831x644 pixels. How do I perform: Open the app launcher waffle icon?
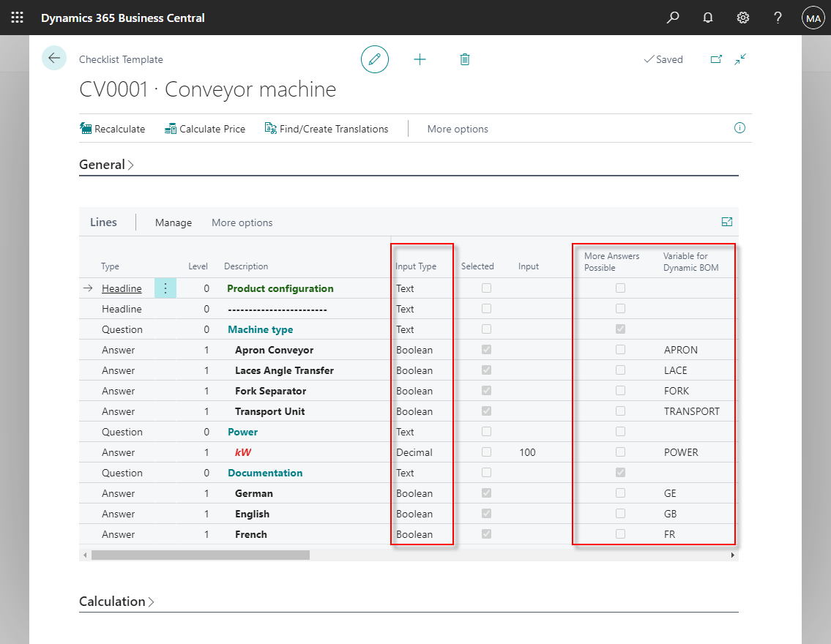(17, 18)
